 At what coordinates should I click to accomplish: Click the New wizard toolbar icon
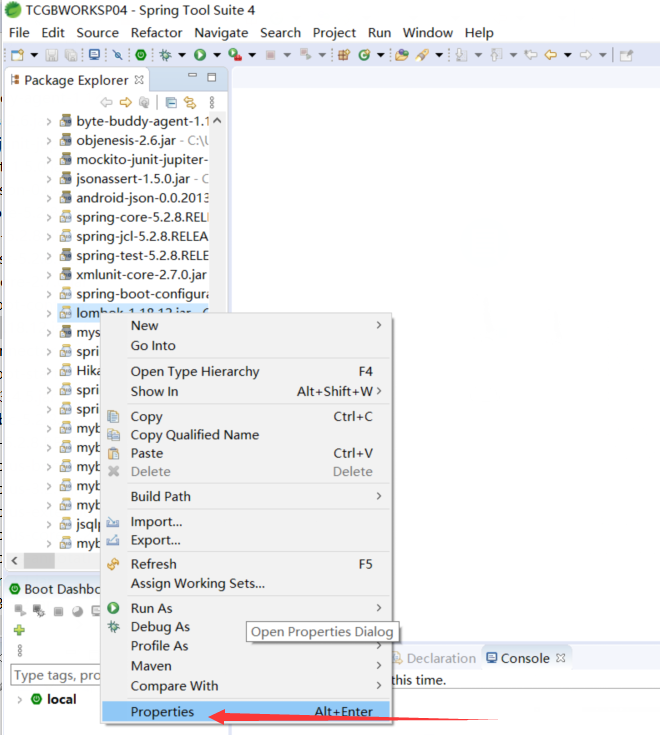click(17, 55)
